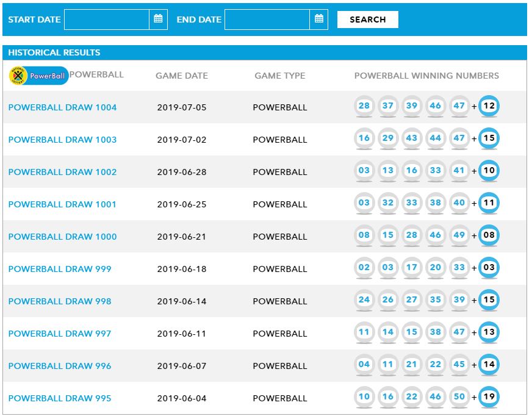Click powerball number 13 of draw 997
Viewport: 532px width, 419px height.
tap(489, 332)
